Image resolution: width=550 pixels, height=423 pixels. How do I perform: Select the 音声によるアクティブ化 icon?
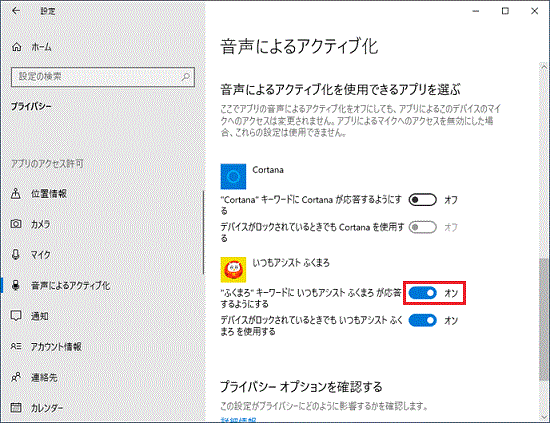16,285
